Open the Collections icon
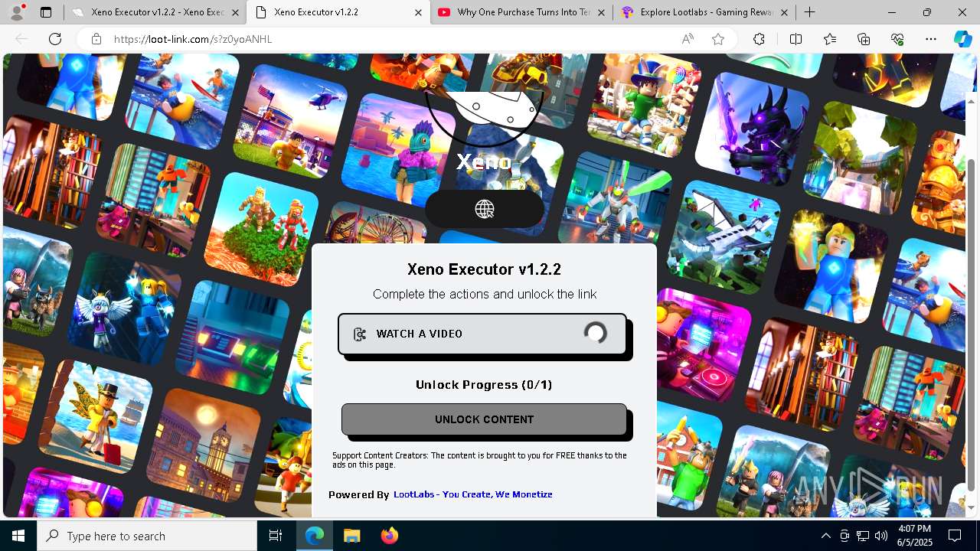This screenshot has width=980, height=551. click(864, 39)
